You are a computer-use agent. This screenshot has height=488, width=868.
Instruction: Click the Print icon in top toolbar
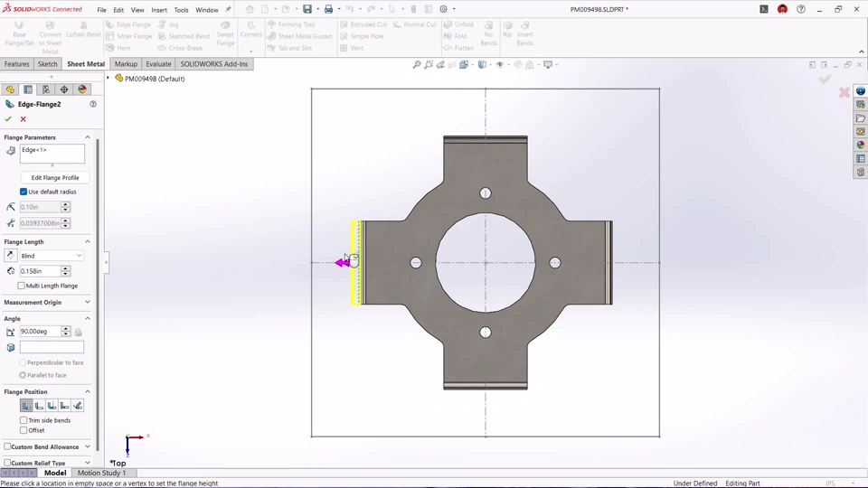coord(328,9)
